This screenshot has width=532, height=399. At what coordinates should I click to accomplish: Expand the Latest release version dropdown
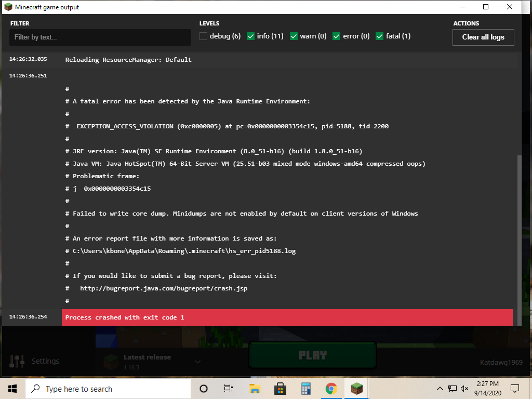[197, 361]
